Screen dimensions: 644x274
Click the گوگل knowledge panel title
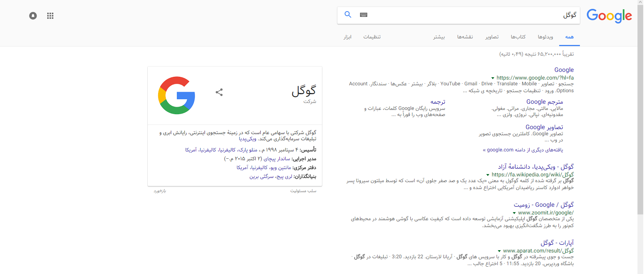304,91
